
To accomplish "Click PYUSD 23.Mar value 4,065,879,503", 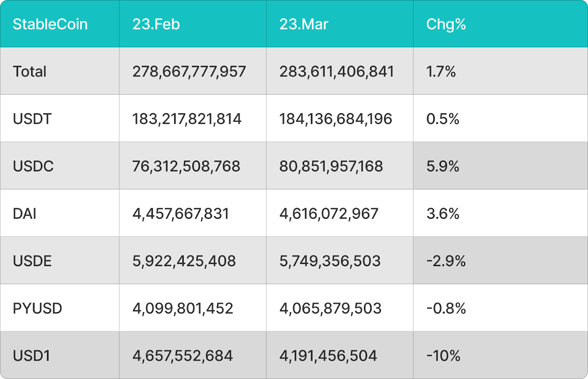I will pyautogui.click(x=330, y=308).
